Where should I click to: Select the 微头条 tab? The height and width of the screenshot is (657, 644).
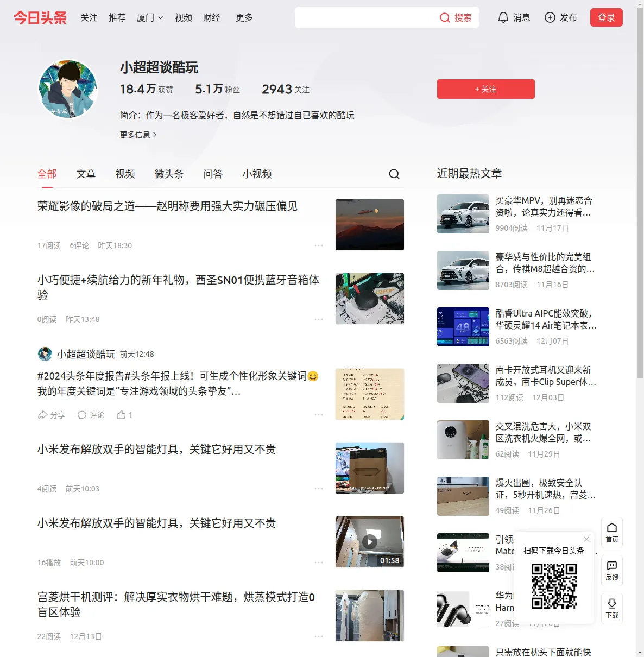click(x=169, y=174)
